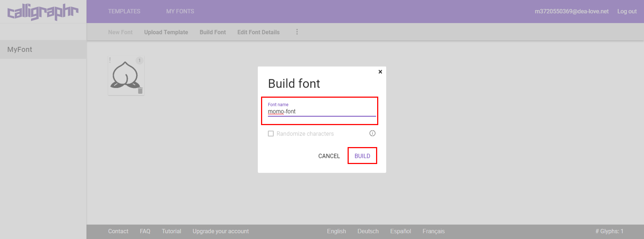Click the Font name input field
The height and width of the screenshot is (239, 644).
[321, 112]
